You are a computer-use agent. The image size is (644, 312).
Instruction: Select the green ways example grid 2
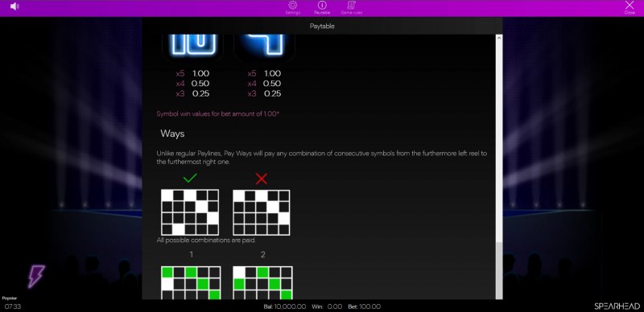pyautogui.click(x=262, y=283)
